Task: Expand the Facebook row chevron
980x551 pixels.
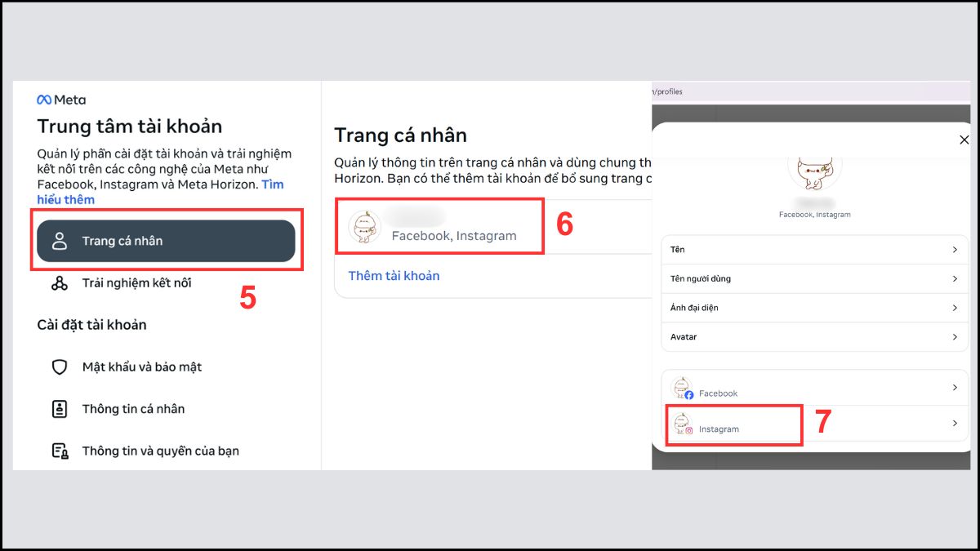Action: click(x=955, y=388)
